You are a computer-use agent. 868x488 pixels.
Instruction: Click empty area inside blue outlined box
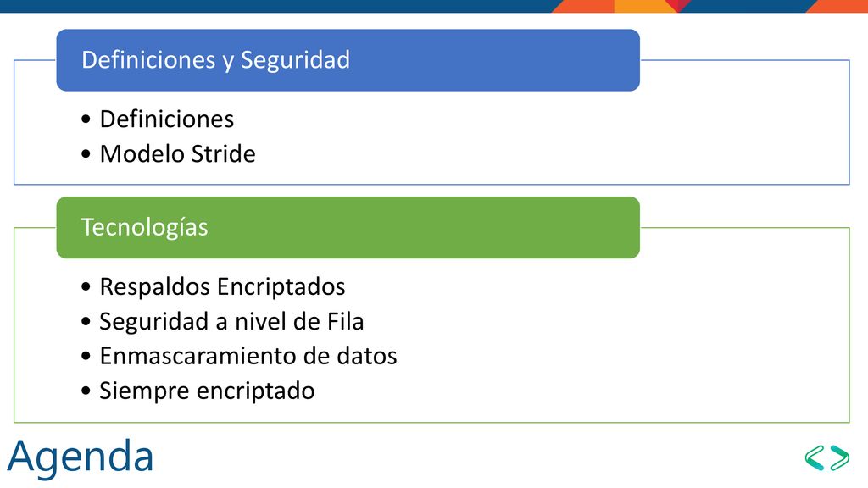click(554, 138)
